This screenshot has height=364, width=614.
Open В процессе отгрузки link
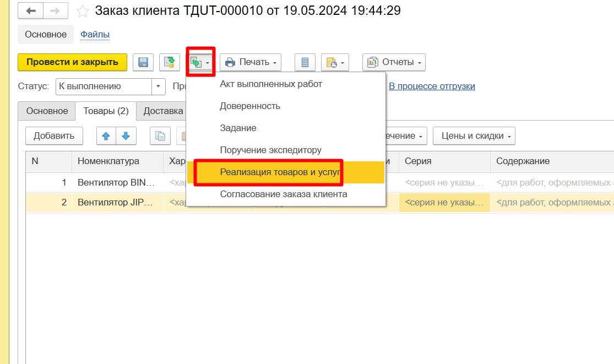click(432, 86)
